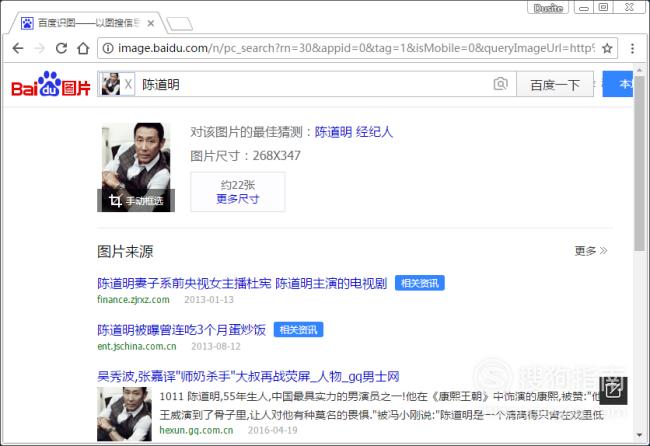
Task: Click the forward navigation arrow
Action: 40,48
